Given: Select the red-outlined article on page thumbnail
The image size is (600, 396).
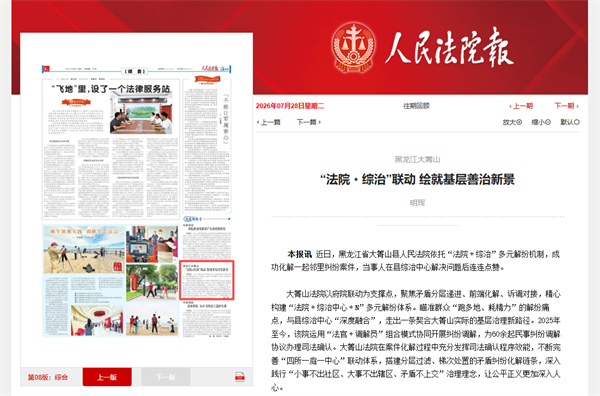Looking at the screenshot, I should click(207, 280).
